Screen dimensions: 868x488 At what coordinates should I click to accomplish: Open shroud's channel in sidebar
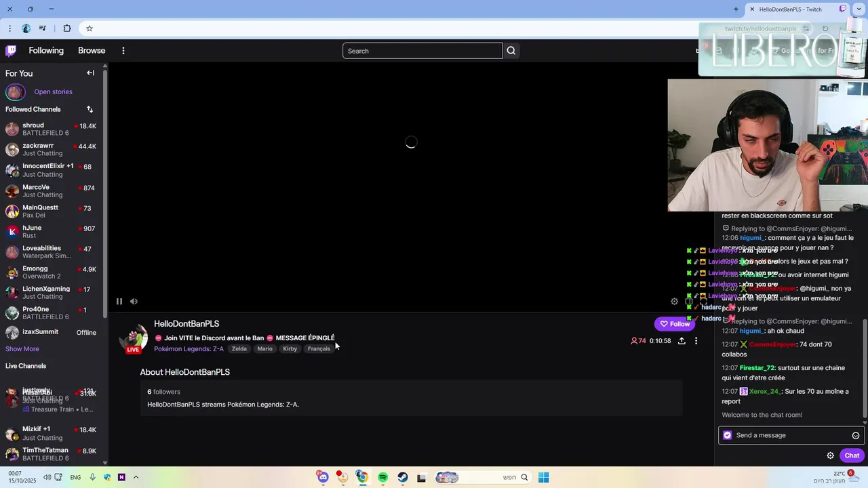click(52, 129)
